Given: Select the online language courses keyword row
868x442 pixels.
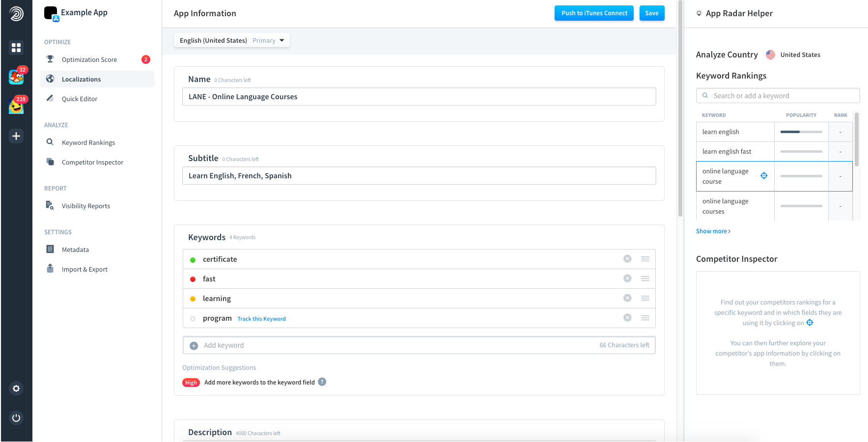Looking at the screenshot, I should pyautogui.click(x=774, y=206).
